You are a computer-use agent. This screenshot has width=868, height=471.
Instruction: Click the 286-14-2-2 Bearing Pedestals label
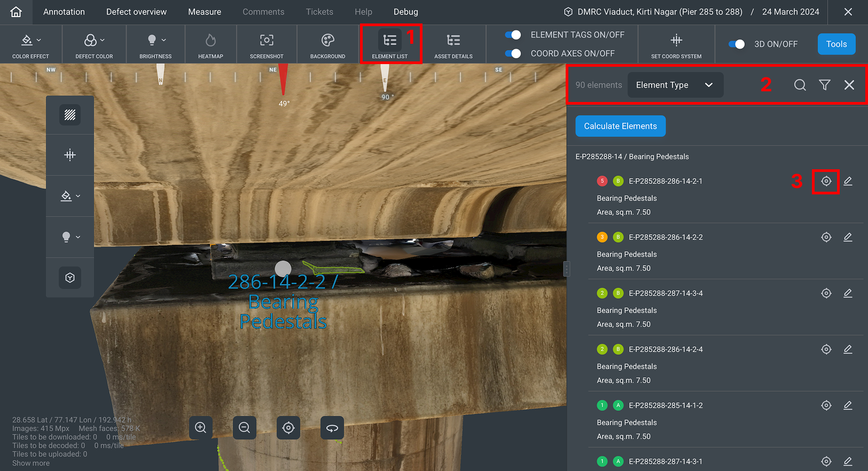(x=283, y=302)
